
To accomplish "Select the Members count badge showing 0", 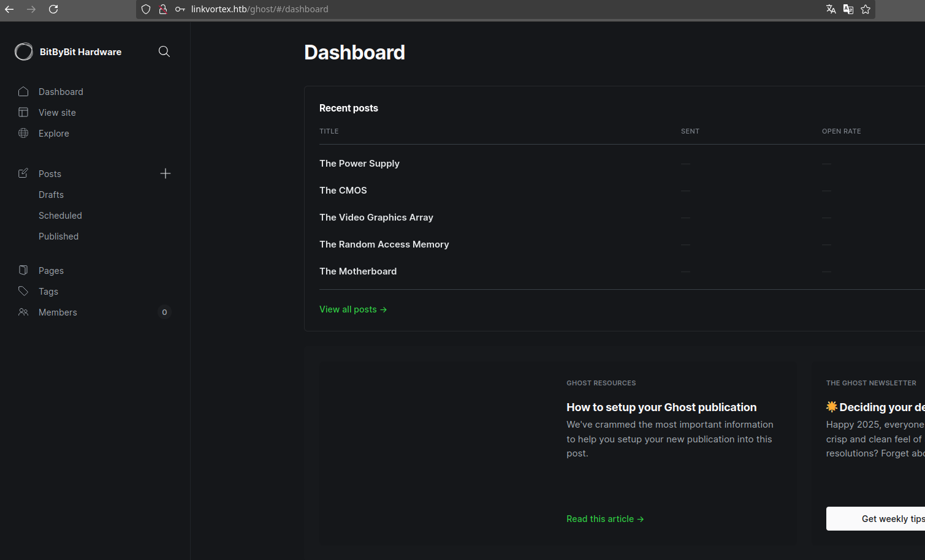I will coord(164,312).
